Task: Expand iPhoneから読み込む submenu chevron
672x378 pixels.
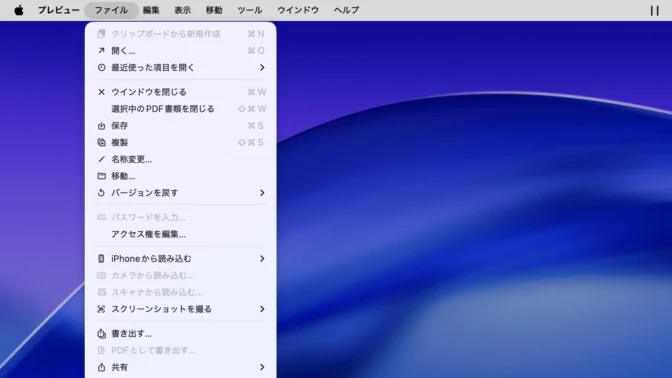Action: [262, 258]
